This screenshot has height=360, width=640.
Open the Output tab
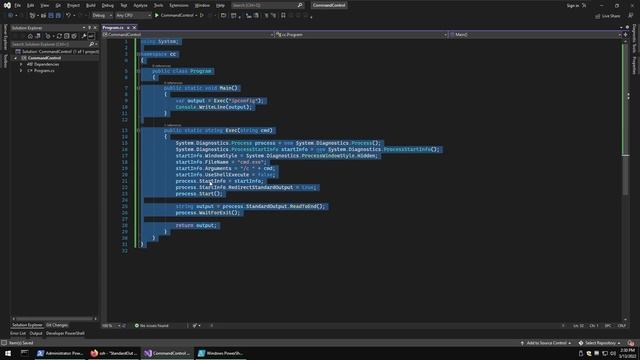[36, 333]
